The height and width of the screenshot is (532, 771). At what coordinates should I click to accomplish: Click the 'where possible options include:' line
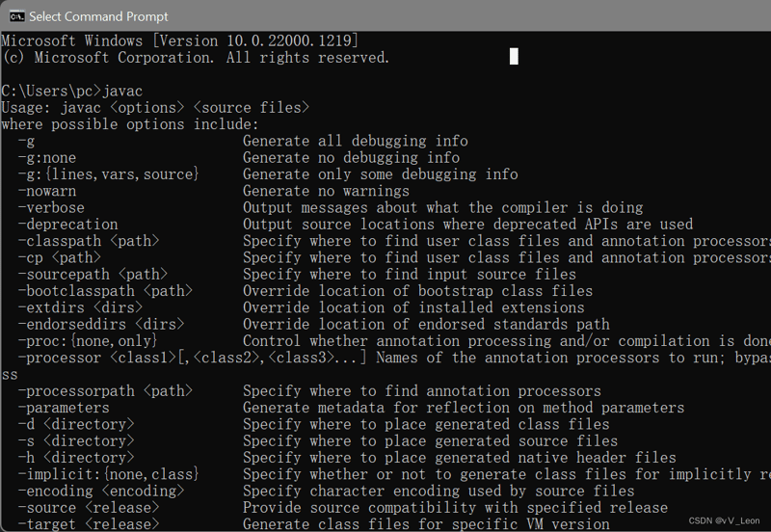click(x=130, y=124)
